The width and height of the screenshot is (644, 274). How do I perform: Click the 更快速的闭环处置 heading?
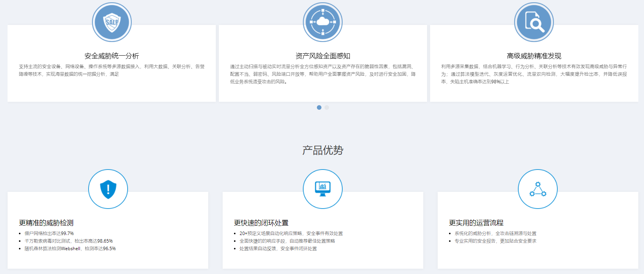261,223
